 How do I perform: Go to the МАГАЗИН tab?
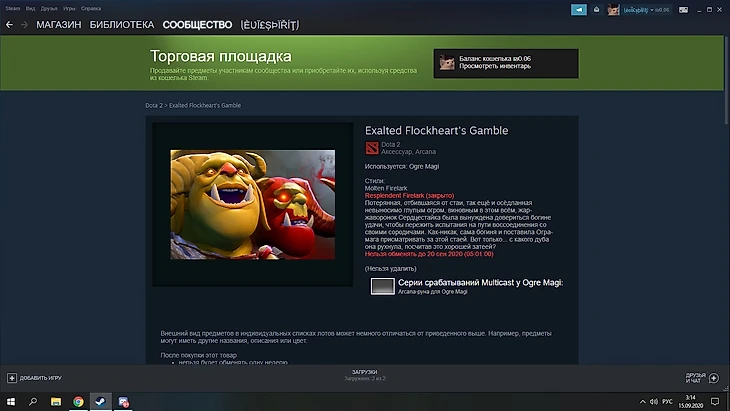[59, 25]
